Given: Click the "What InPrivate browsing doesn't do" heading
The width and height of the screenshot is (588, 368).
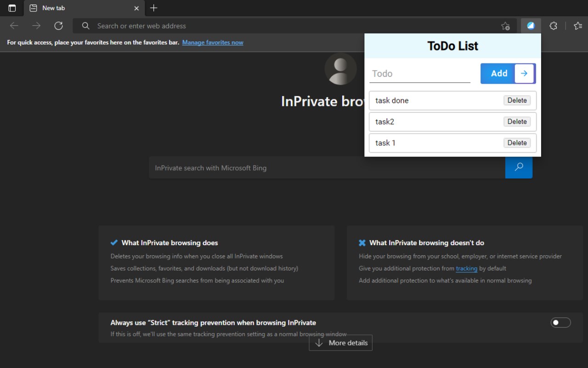Looking at the screenshot, I should (x=426, y=243).
